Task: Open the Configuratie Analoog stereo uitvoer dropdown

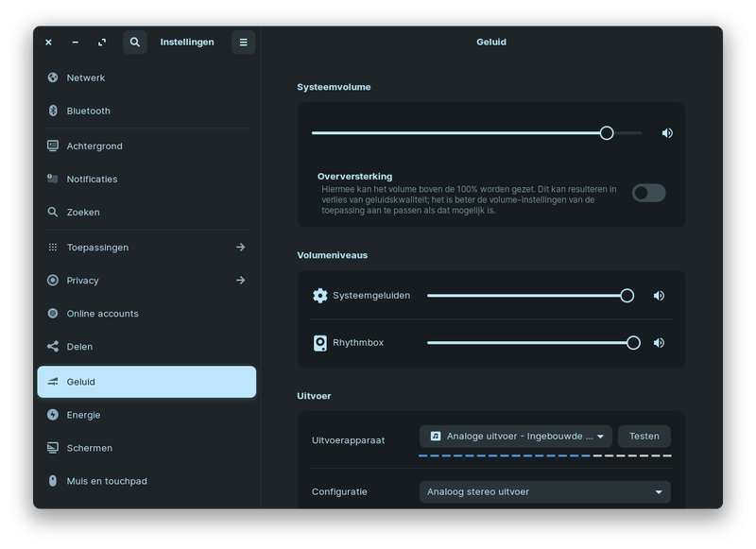Action: [545, 492]
